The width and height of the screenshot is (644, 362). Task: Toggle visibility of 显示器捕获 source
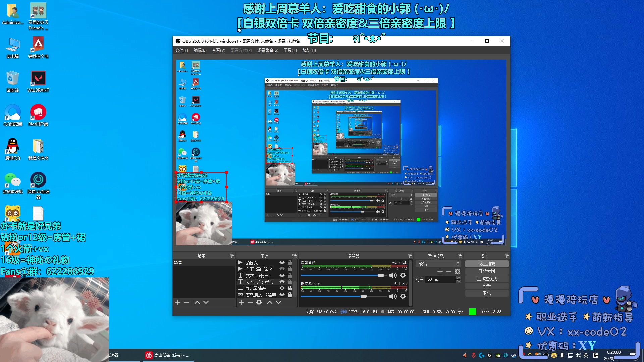tap(282, 288)
